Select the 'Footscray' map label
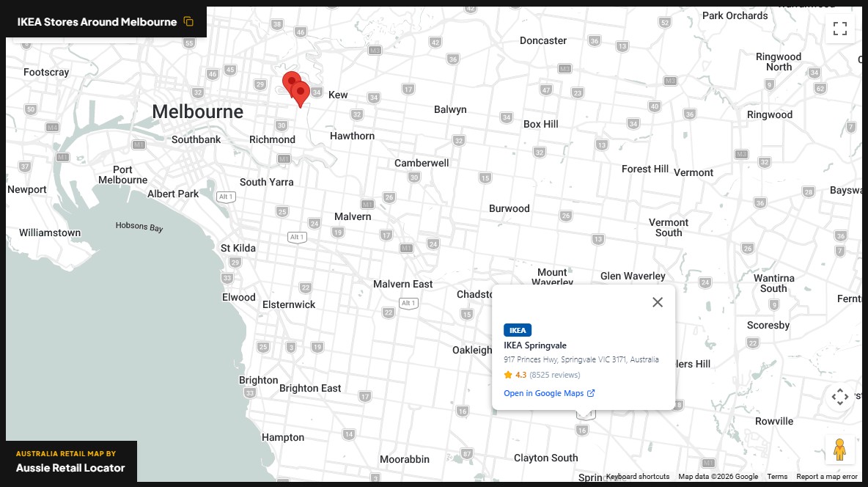Screen dimensions: 868x487 click(46, 72)
